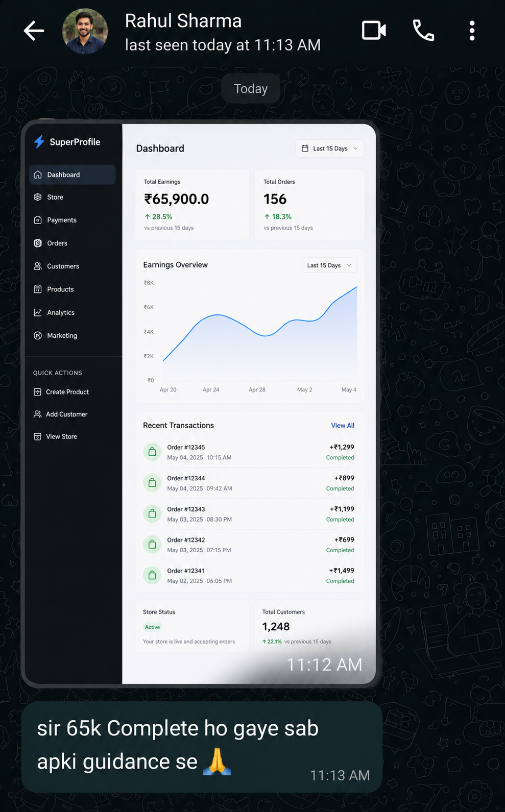505x812 pixels.
Task: Start a video call with Rahul Sharma
Action: click(x=374, y=31)
